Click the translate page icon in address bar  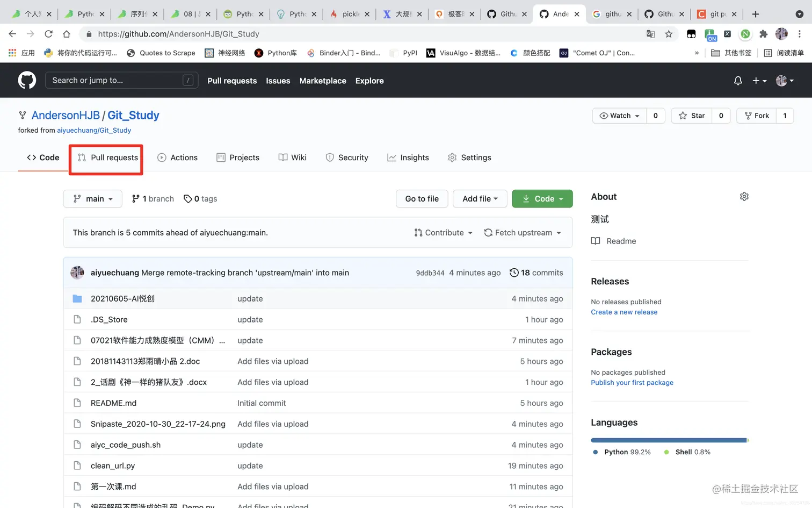[650, 34]
